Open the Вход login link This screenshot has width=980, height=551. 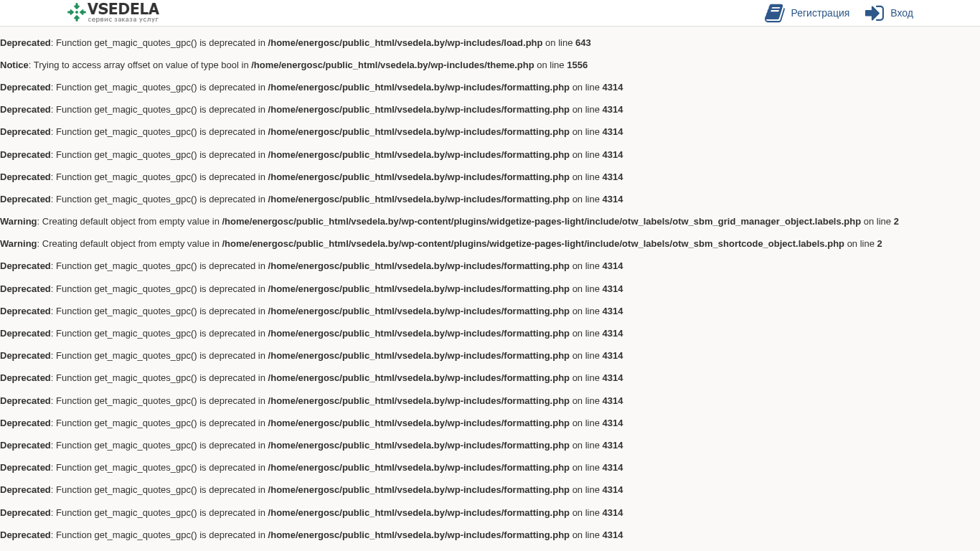tap(902, 13)
